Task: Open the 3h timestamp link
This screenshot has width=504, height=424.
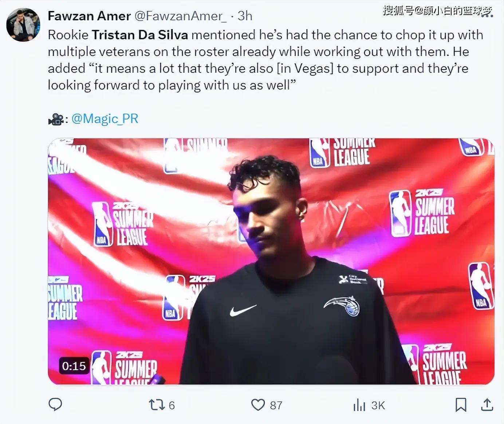Action: 245,16
